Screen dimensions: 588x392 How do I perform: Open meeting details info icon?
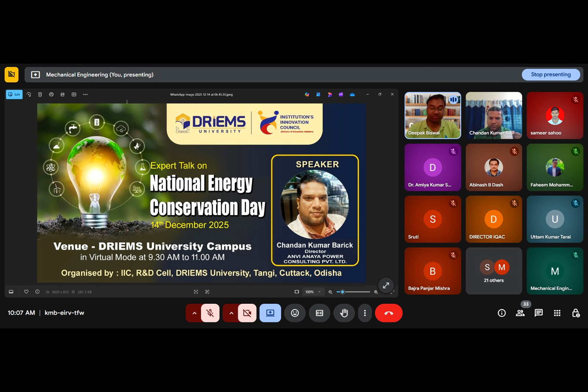pos(502,313)
